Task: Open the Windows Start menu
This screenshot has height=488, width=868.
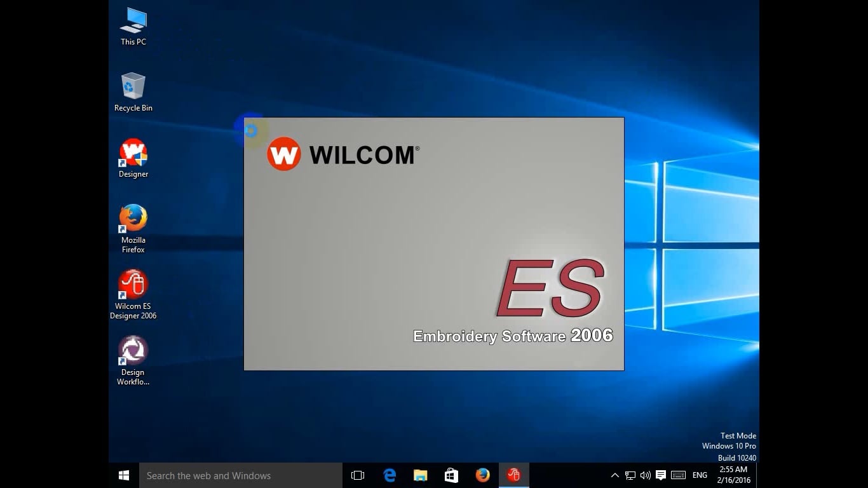Action: coord(124,475)
